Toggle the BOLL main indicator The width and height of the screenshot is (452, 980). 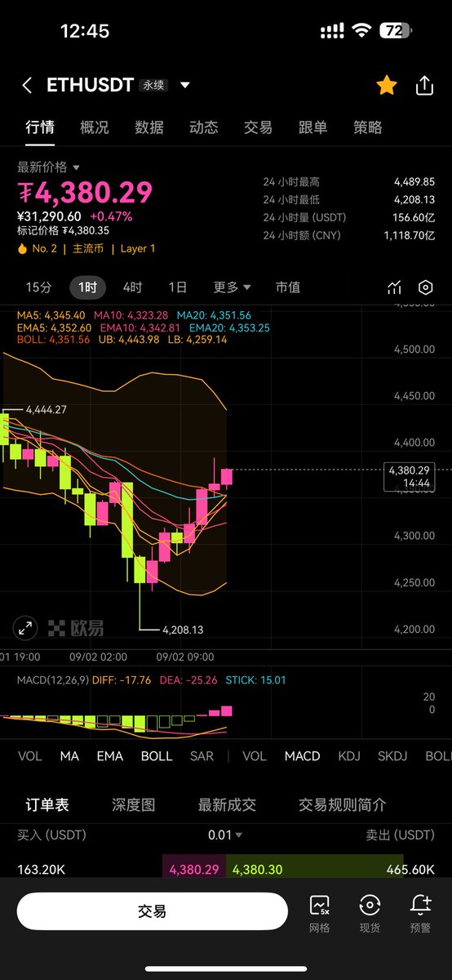point(157,756)
